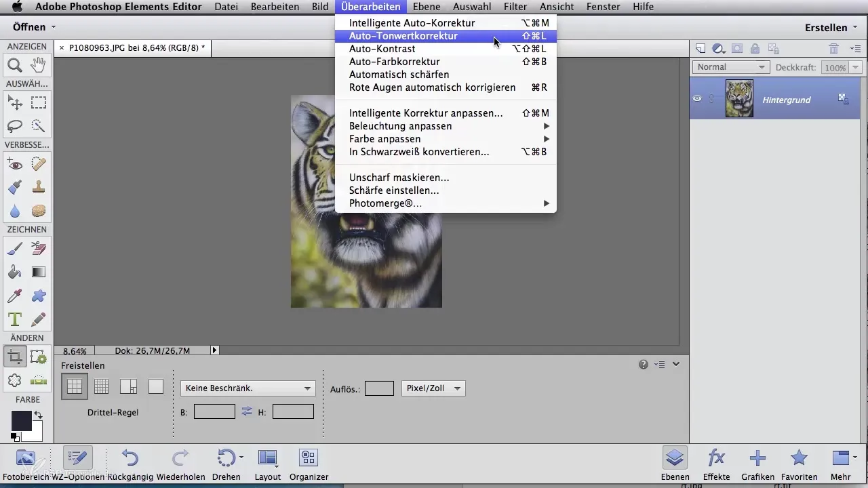Viewport: 868px width, 488px height.
Task: Select the Hand tool
Action: 39,66
